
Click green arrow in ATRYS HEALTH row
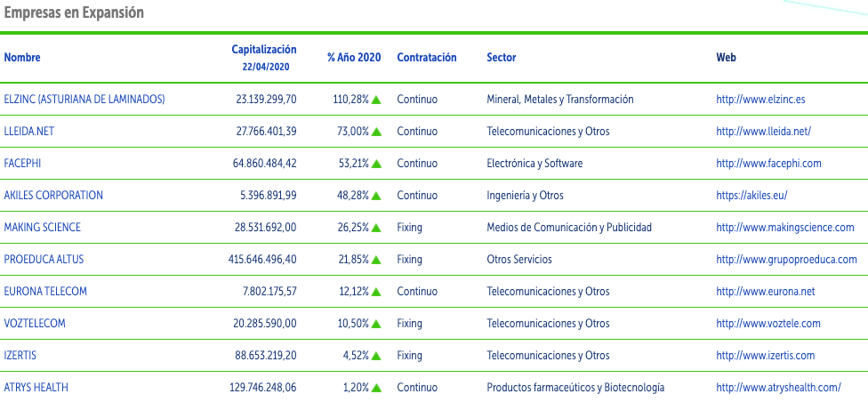pos(376,388)
